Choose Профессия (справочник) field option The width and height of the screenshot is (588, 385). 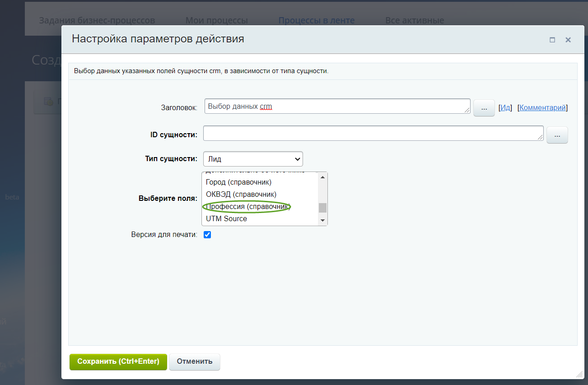[247, 207]
